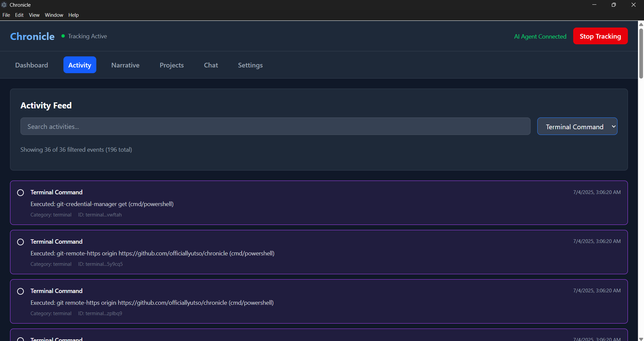The width and height of the screenshot is (644, 341).
Task: Click the Chronicle logo heading
Action: click(32, 36)
